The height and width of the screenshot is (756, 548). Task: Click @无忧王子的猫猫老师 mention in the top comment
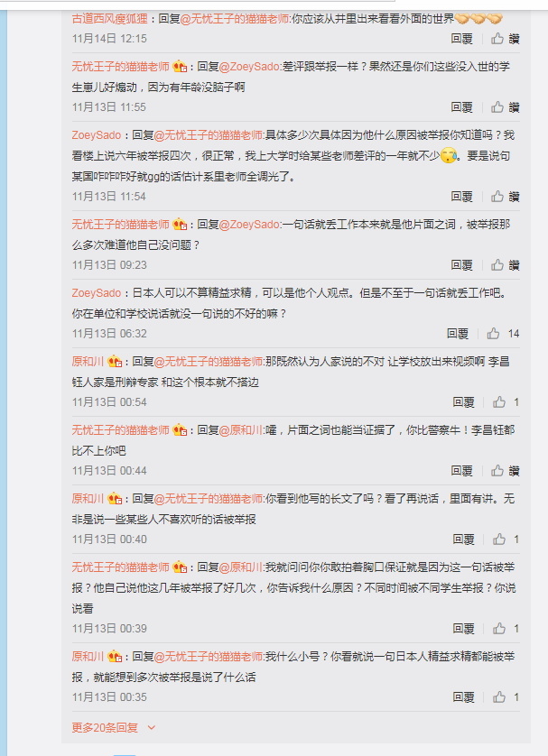coord(235,19)
